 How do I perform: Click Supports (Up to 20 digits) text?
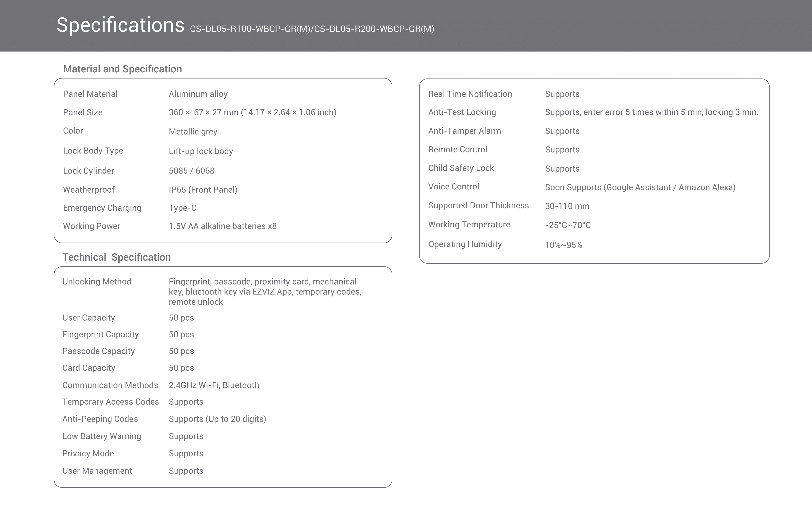[217, 419]
